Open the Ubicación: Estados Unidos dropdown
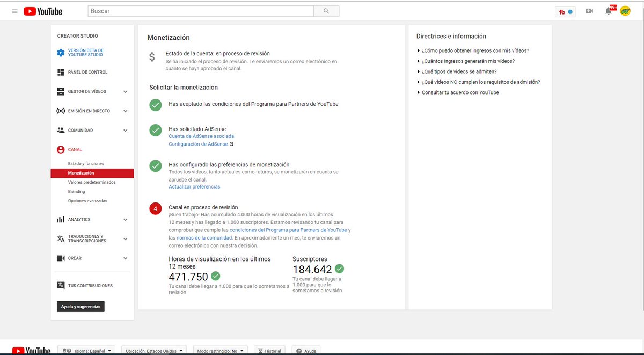The image size is (644, 355). (154, 351)
